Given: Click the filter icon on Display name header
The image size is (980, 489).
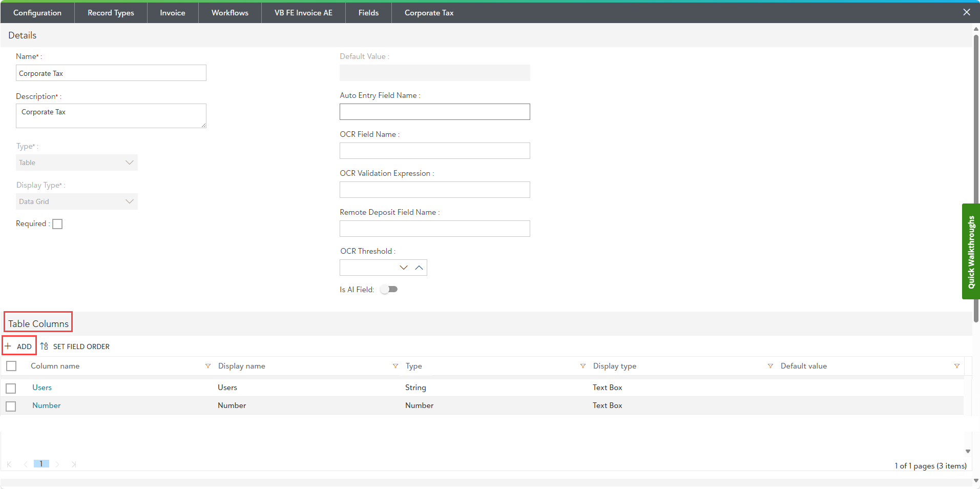Looking at the screenshot, I should click(x=395, y=366).
